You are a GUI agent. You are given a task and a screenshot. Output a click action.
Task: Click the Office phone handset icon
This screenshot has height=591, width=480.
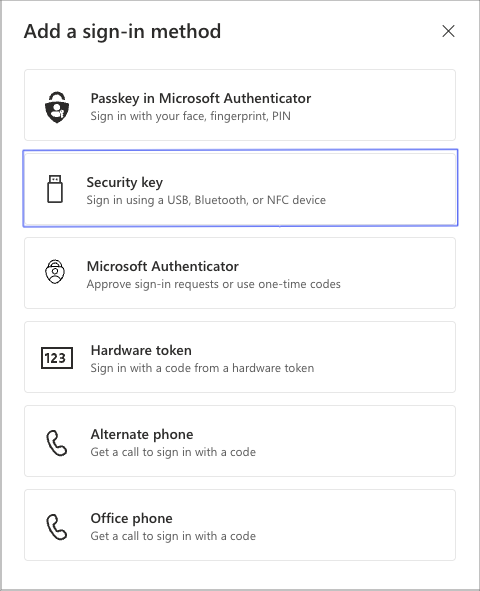57,527
